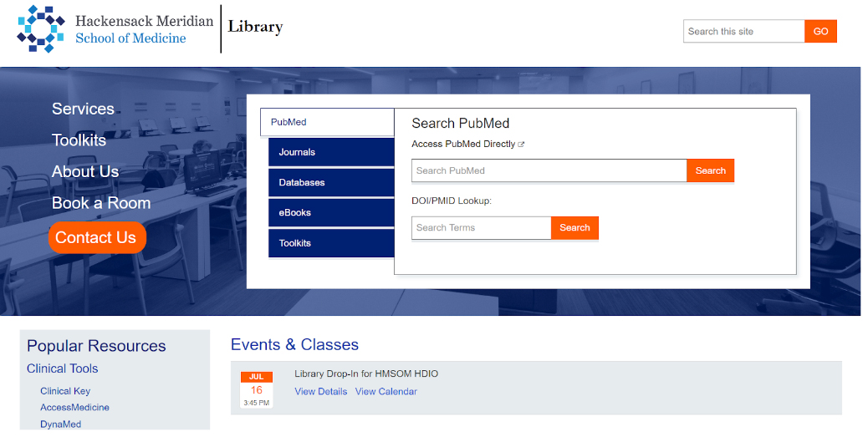Click the 'Popular Resources' heading
The width and height of the screenshot is (868, 437).
(x=96, y=346)
